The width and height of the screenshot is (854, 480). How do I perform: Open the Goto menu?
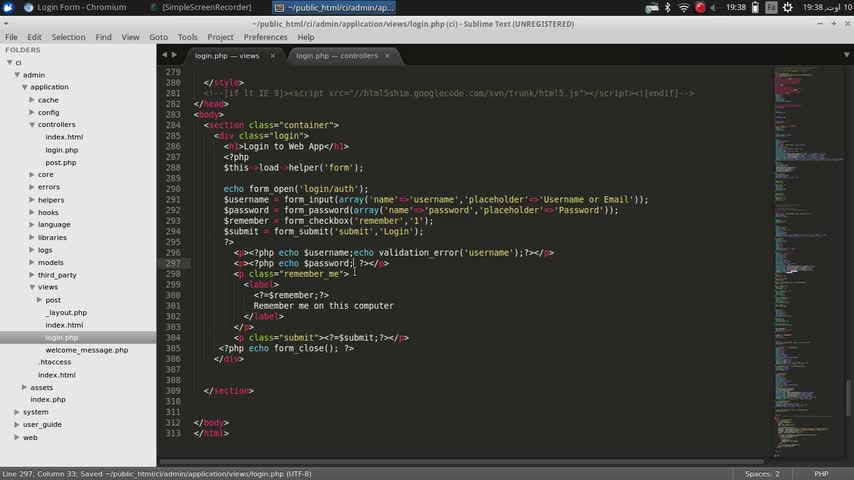pyautogui.click(x=158, y=37)
